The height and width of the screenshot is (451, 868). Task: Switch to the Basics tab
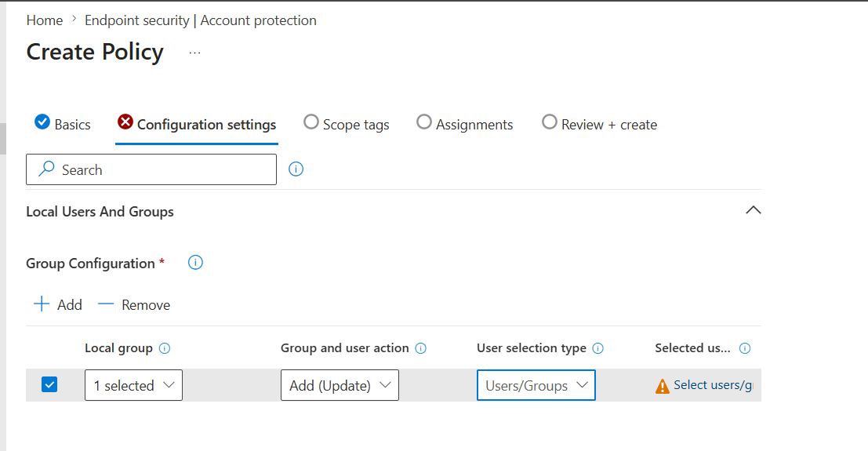63,125
